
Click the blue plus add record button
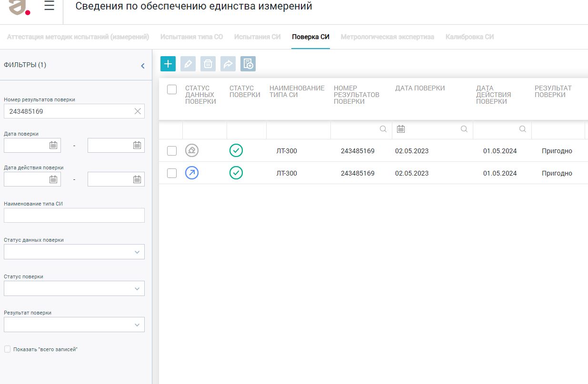point(168,64)
